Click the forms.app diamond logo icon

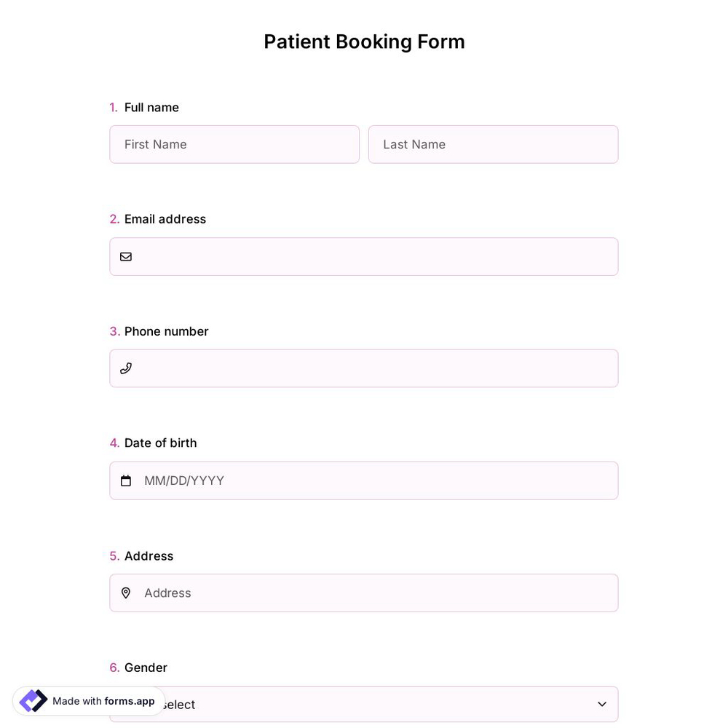33,700
